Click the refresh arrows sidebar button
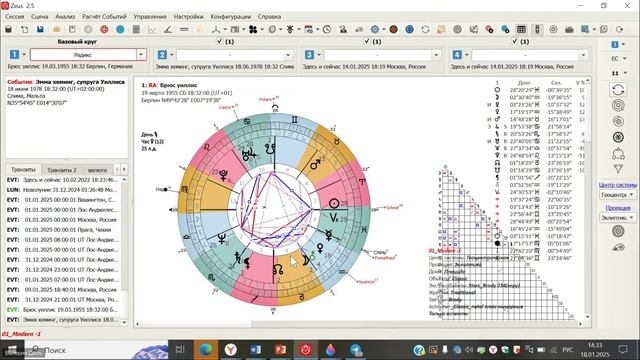The height and width of the screenshot is (360, 640). click(x=618, y=89)
